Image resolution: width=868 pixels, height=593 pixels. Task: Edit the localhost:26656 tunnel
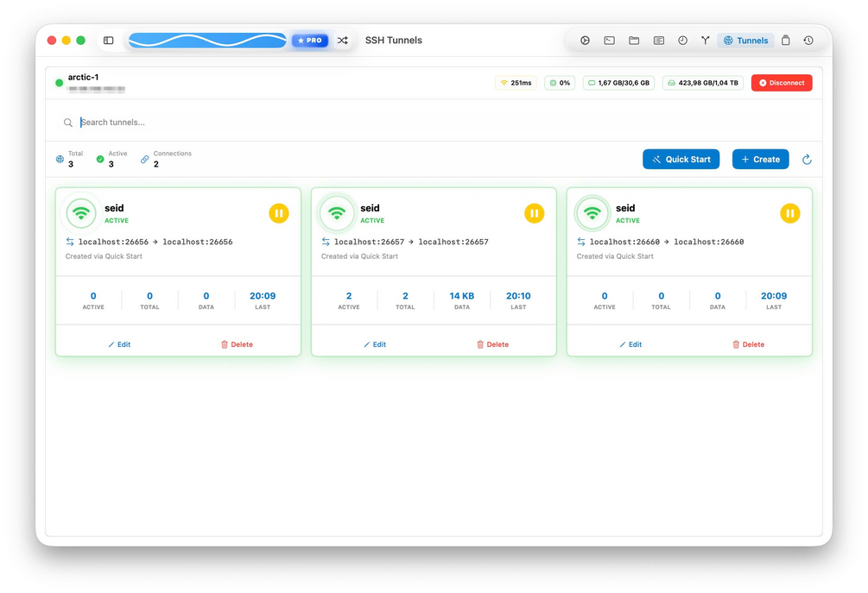119,344
